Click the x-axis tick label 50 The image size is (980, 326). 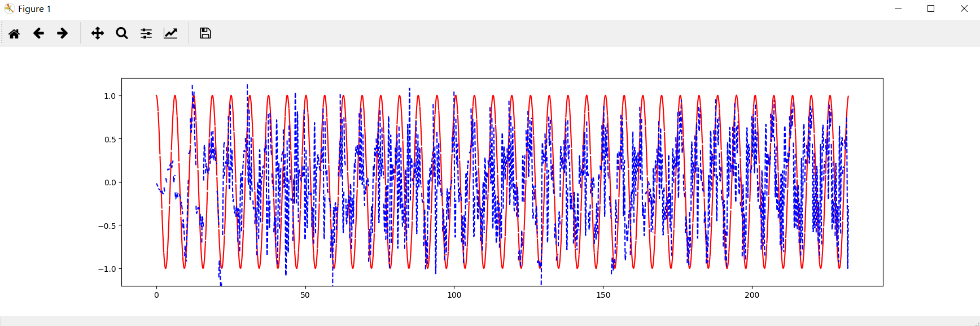pyautogui.click(x=305, y=295)
